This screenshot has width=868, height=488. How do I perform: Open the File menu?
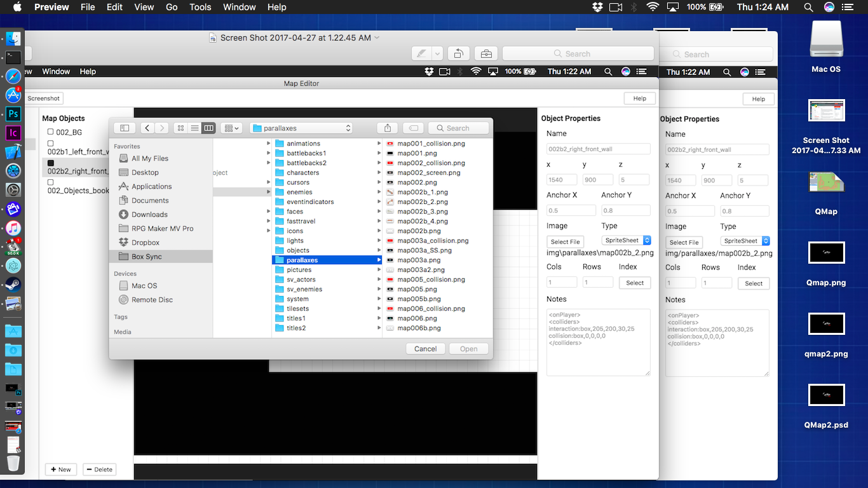coord(88,7)
